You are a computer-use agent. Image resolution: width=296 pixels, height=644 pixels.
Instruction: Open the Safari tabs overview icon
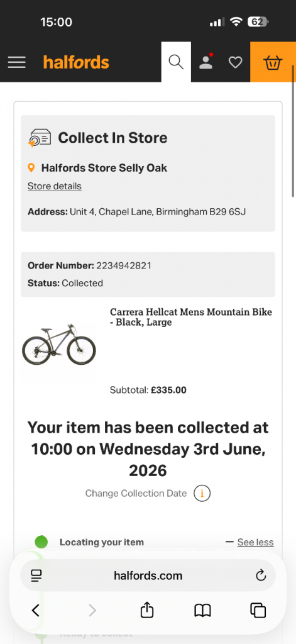[258, 610]
